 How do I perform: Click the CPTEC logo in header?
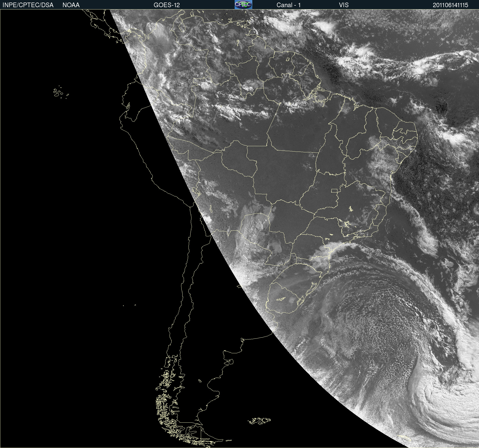(243, 5)
